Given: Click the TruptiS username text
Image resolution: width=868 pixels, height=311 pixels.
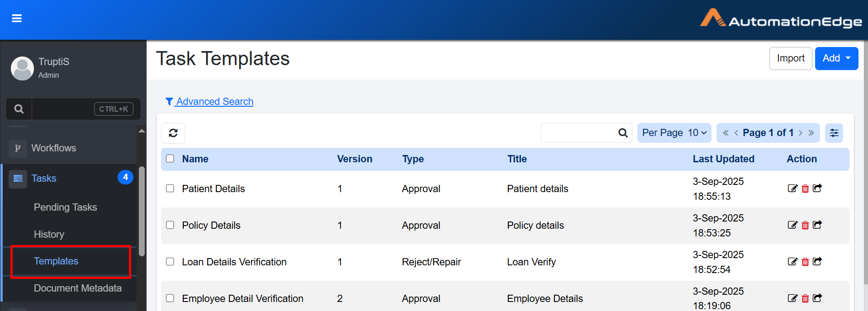Looking at the screenshot, I should (x=54, y=62).
